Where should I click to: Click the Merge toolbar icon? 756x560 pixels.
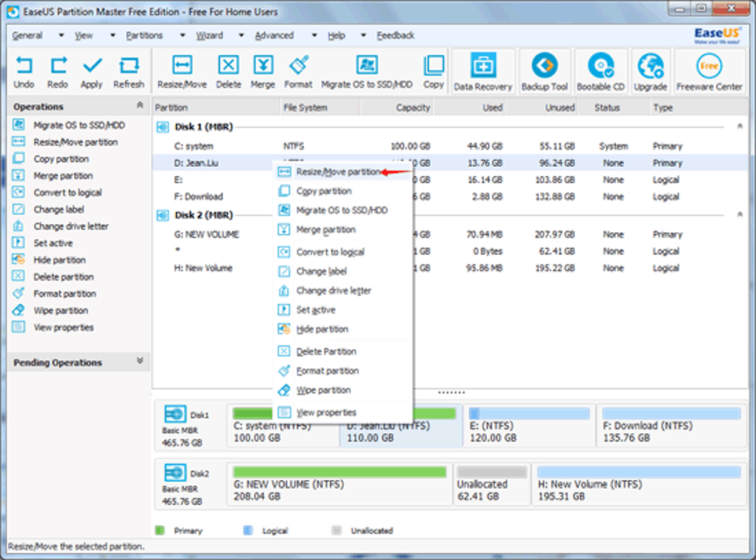pyautogui.click(x=263, y=73)
